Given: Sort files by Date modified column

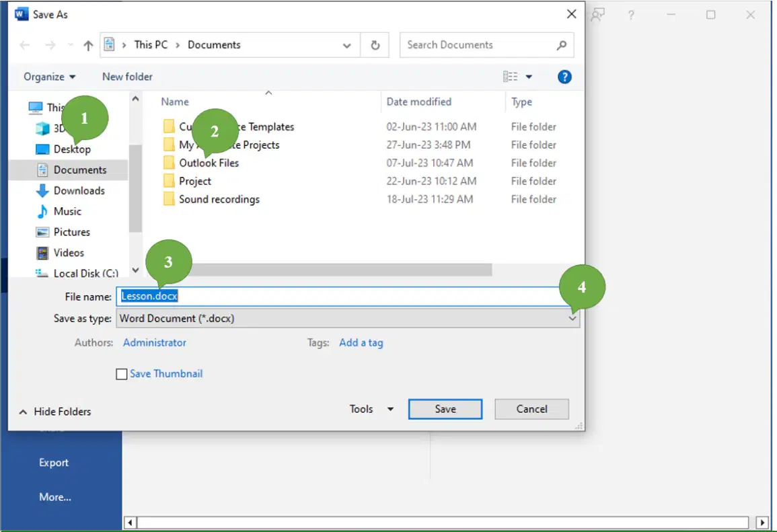Looking at the screenshot, I should [418, 102].
